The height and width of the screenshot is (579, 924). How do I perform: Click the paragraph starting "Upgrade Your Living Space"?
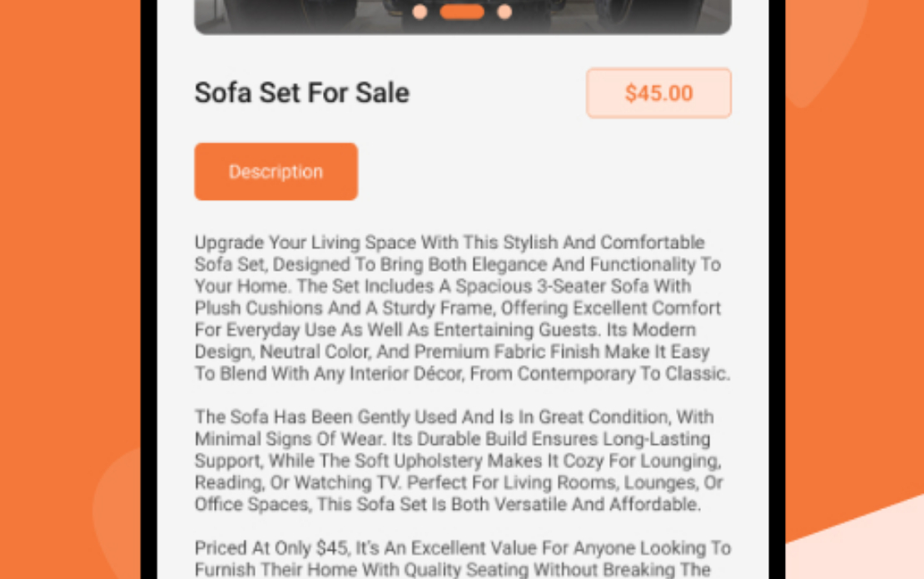coord(462,307)
